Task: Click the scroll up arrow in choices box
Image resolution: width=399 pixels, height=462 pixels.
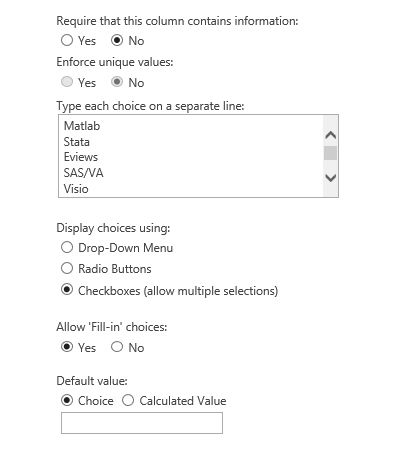Action: point(330,135)
